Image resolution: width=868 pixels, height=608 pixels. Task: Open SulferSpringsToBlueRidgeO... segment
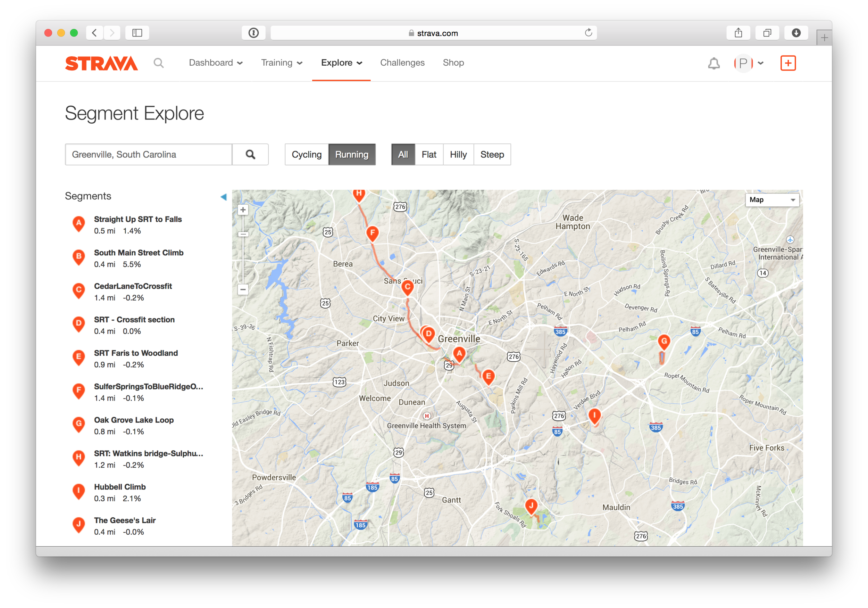point(149,387)
